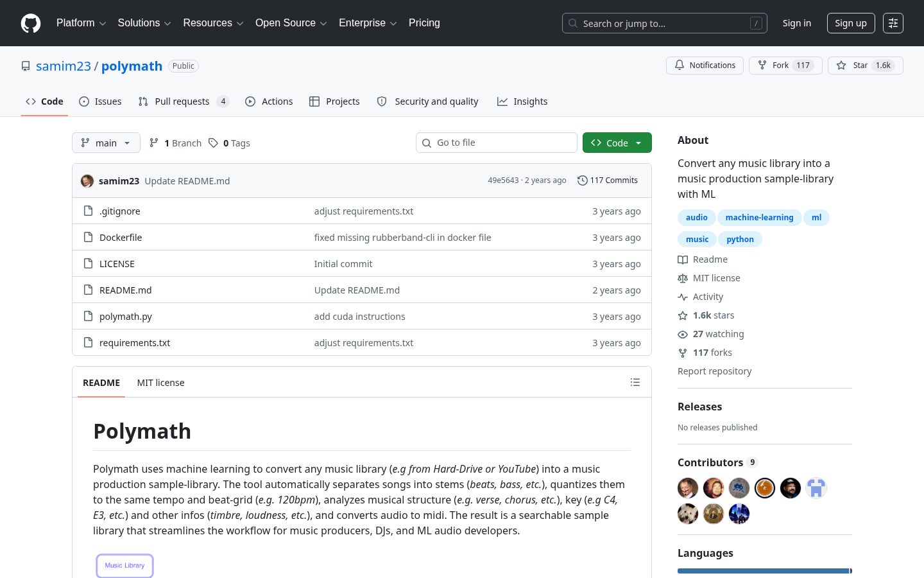This screenshot has width=924, height=578.
Task: Open Security and quality tab
Action: point(427,101)
